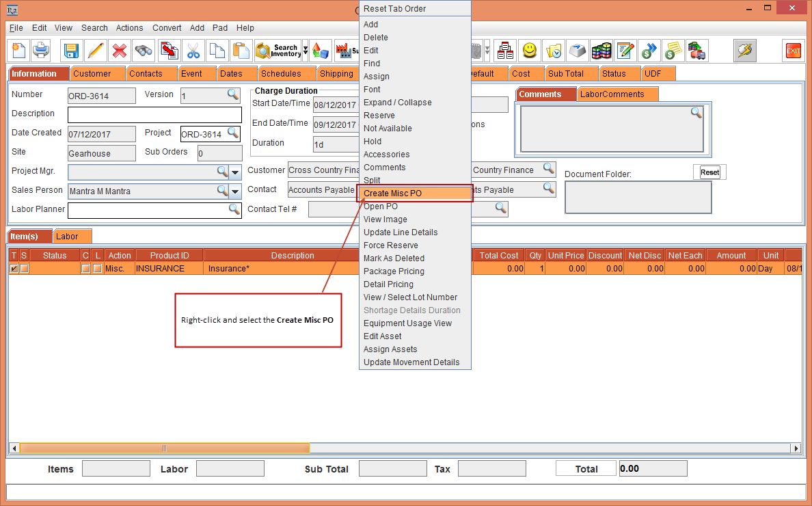Image resolution: width=812 pixels, height=506 pixels.
Task: Select Create Misc PO from context menu
Action: point(415,194)
